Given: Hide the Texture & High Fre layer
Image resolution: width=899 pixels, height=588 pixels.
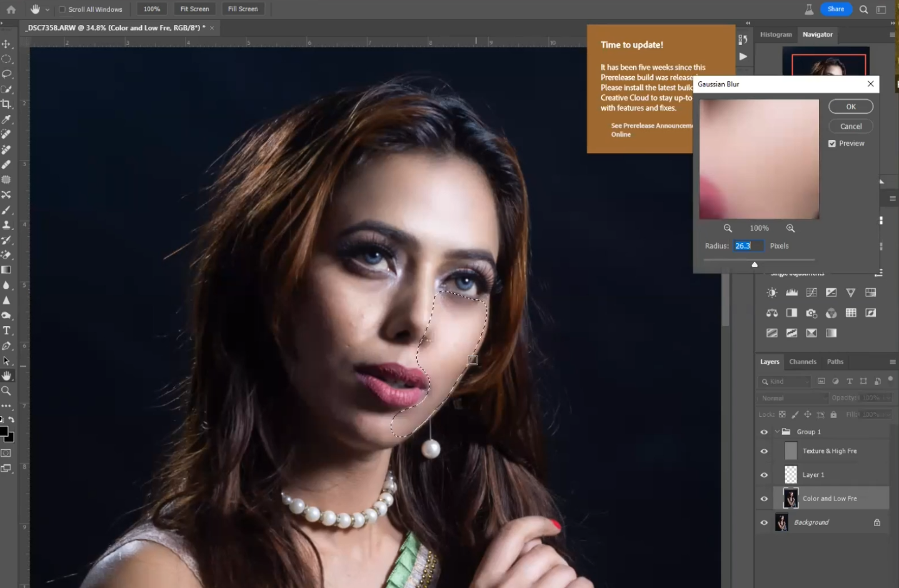Looking at the screenshot, I should 764,451.
